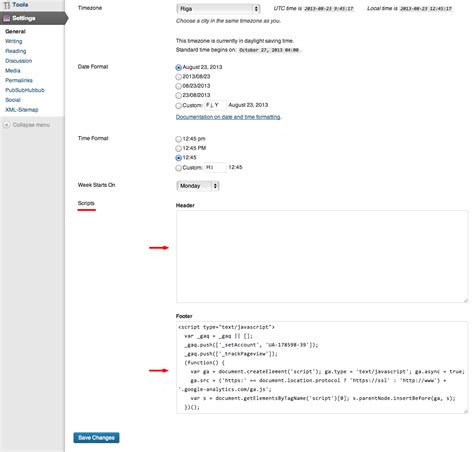The width and height of the screenshot is (474, 452).
Task: Open the Week Starts On Monday dropdown
Action: pos(198,186)
